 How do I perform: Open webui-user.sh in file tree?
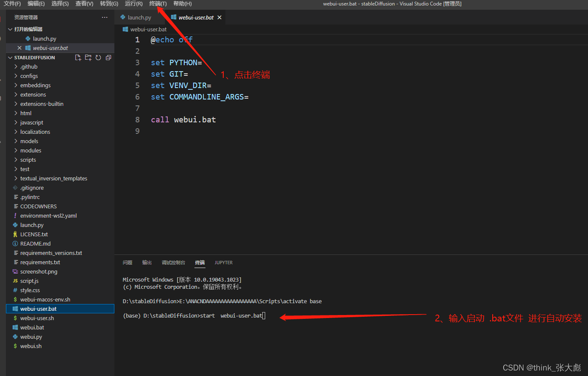click(x=60, y=318)
